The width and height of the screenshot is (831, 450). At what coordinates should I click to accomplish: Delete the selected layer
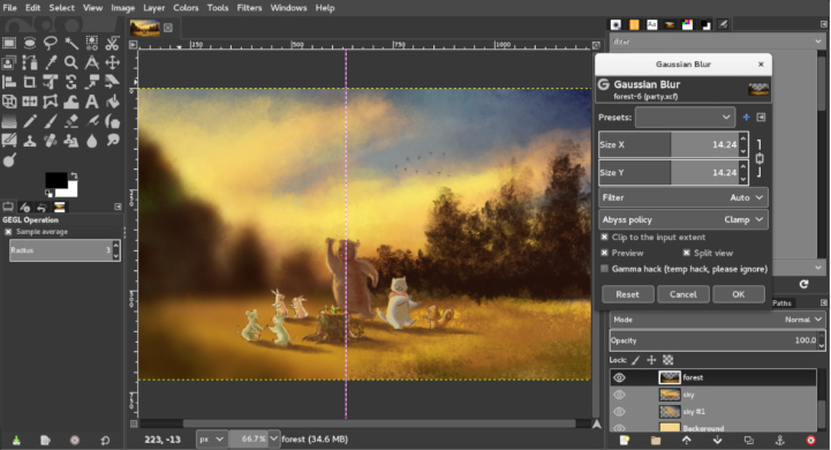(811, 440)
